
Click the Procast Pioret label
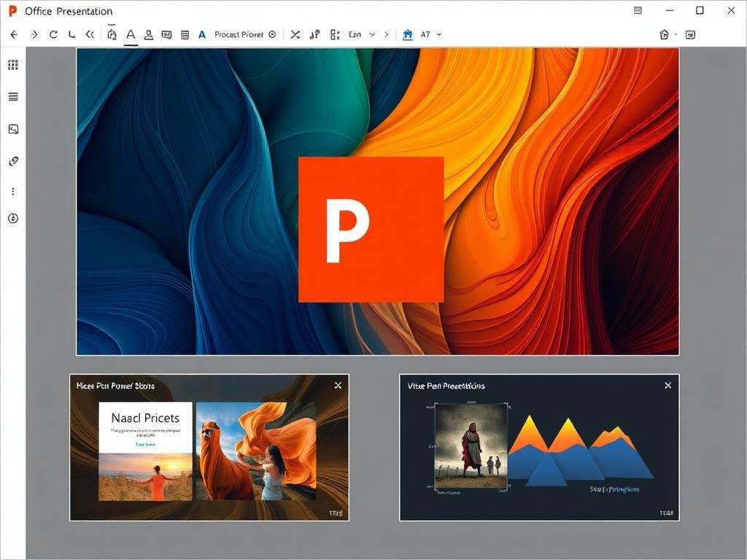click(x=239, y=34)
